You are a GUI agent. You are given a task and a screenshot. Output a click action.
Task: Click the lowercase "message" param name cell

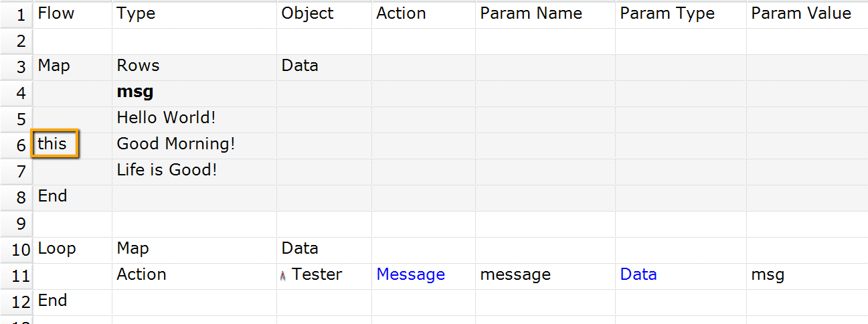pyautogui.click(x=515, y=274)
